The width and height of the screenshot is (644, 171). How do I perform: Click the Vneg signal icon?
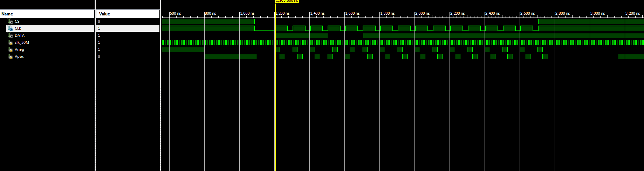10,49
